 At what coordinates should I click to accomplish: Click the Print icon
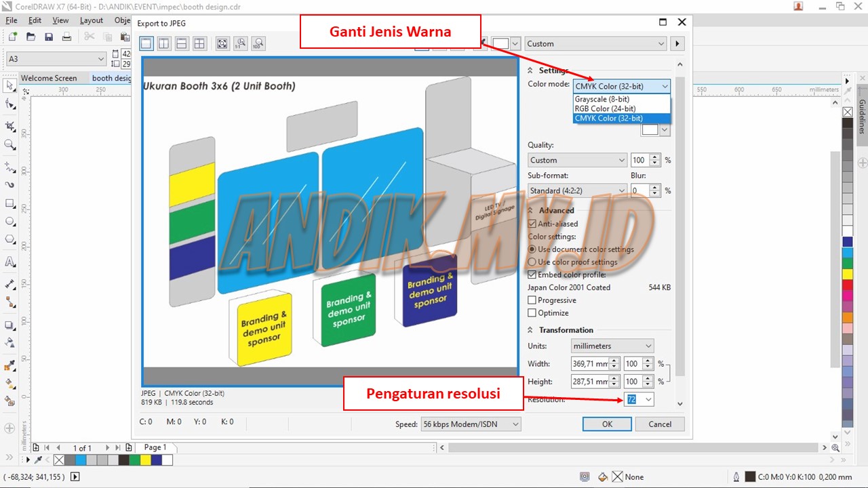66,37
